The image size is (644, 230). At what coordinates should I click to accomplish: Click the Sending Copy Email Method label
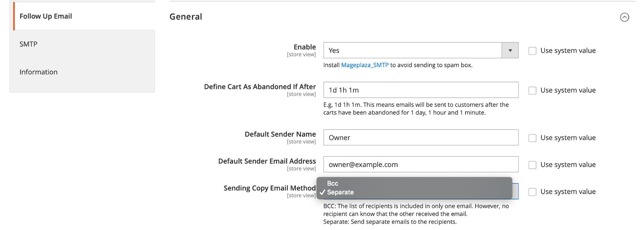click(270, 188)
